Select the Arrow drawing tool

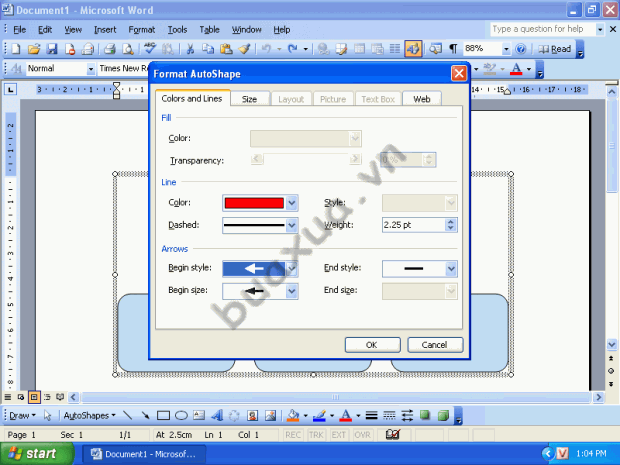145,415
